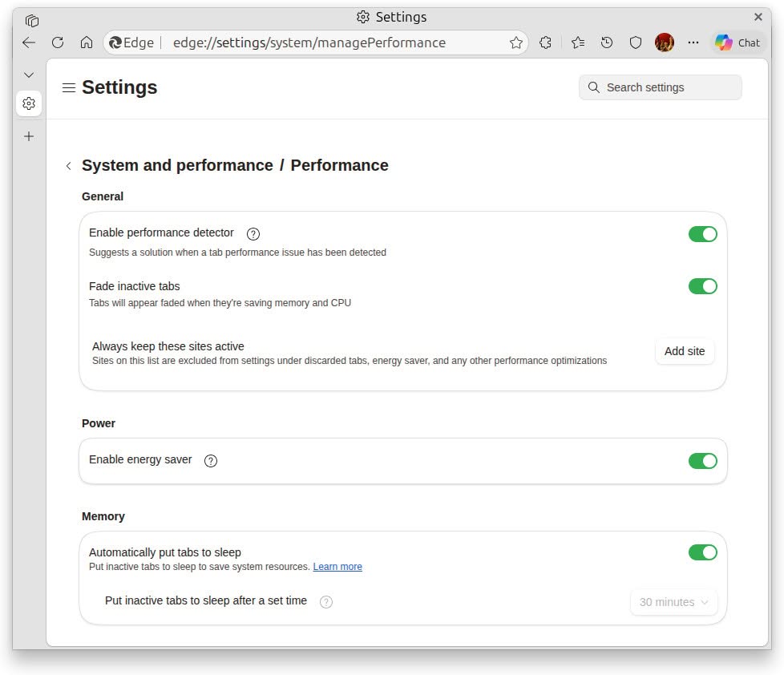Viewport: 784px width, 675px height.
Task: Open the home page icon
Action: pyautogui.click(x=87, y=42)
